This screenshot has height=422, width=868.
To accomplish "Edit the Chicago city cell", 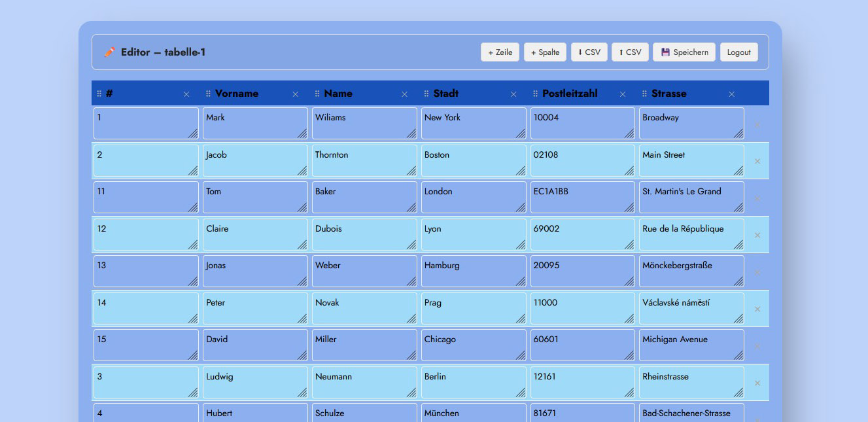I will [x=474, y=345].
